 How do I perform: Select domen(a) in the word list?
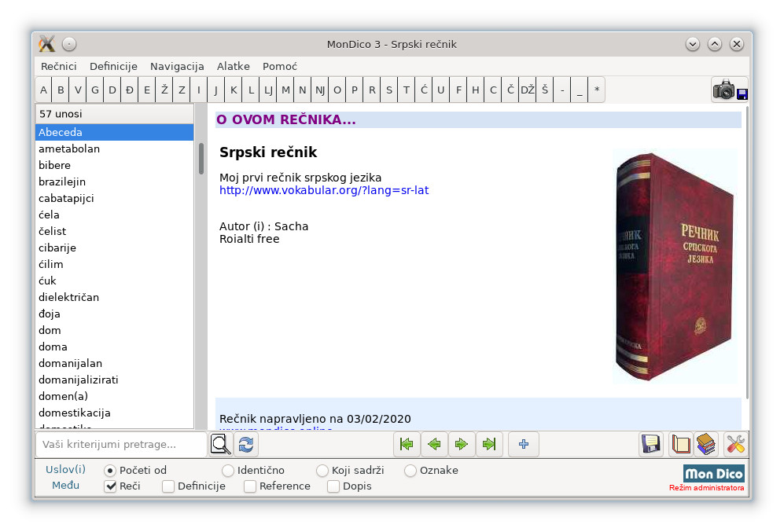click(x=115, y=396)
